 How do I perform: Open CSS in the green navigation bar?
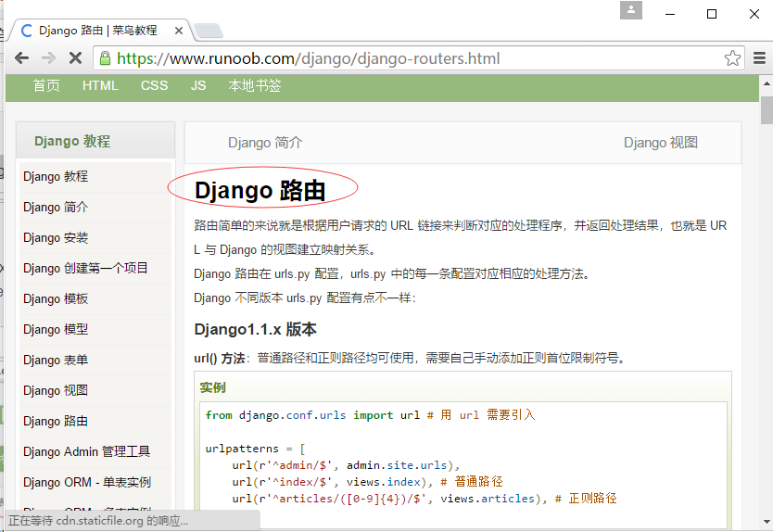[x=154, y=86]
